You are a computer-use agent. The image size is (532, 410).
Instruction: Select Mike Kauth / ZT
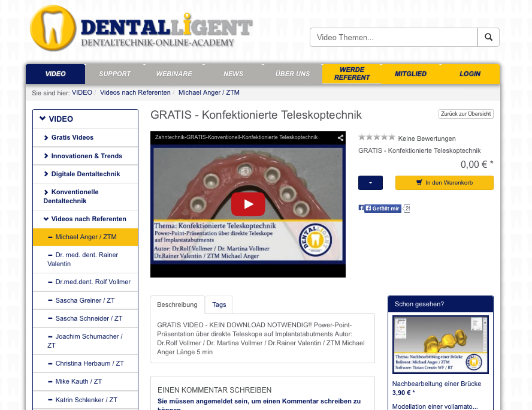click(85, 381)
